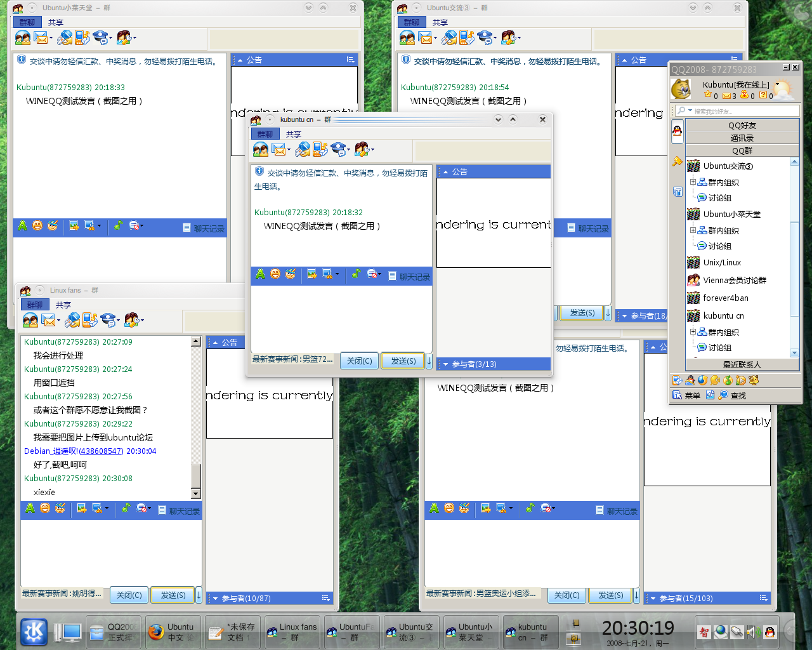Click 发送(S) button in kubuntu cn window
The width and height of the screenshot is (812, 650).
pos(403,361)
